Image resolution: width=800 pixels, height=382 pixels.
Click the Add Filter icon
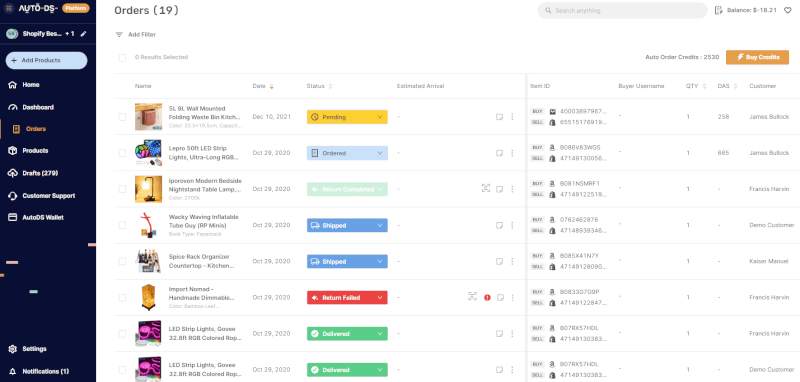click(x=119, y=35)
